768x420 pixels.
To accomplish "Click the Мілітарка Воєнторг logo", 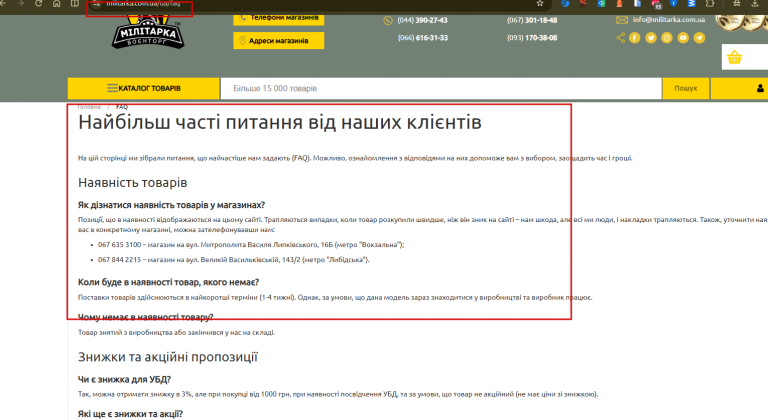I will click(x=148, y=32).
